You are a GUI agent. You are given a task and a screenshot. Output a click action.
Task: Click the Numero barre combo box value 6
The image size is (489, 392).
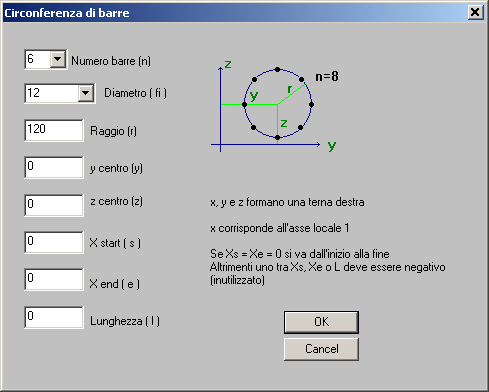[38, 59]
